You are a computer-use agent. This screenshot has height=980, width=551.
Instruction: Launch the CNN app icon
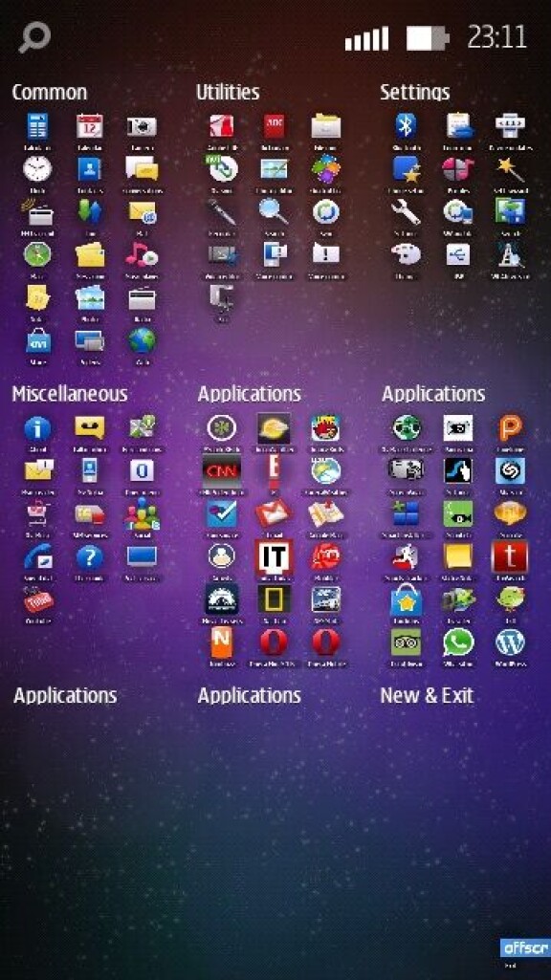(221, 470)
